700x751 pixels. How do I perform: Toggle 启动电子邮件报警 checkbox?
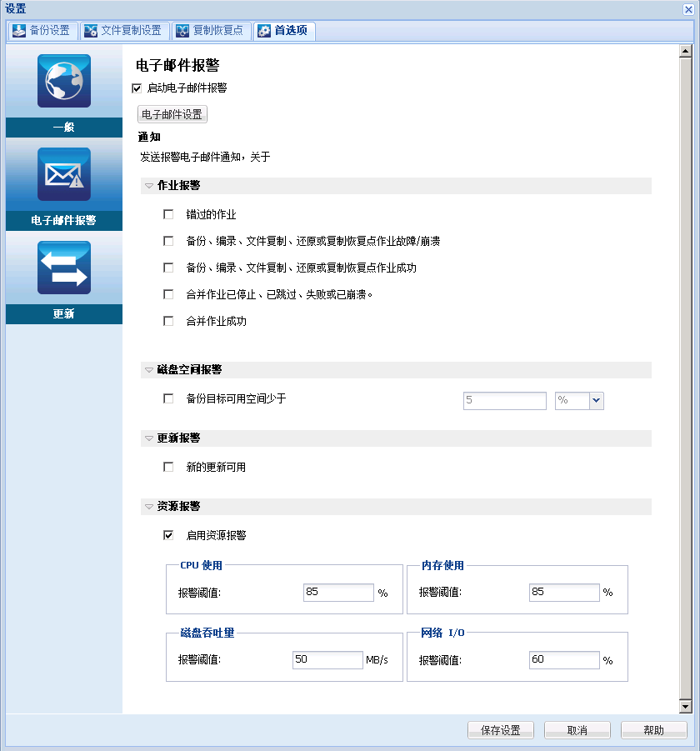pos(137,88)
